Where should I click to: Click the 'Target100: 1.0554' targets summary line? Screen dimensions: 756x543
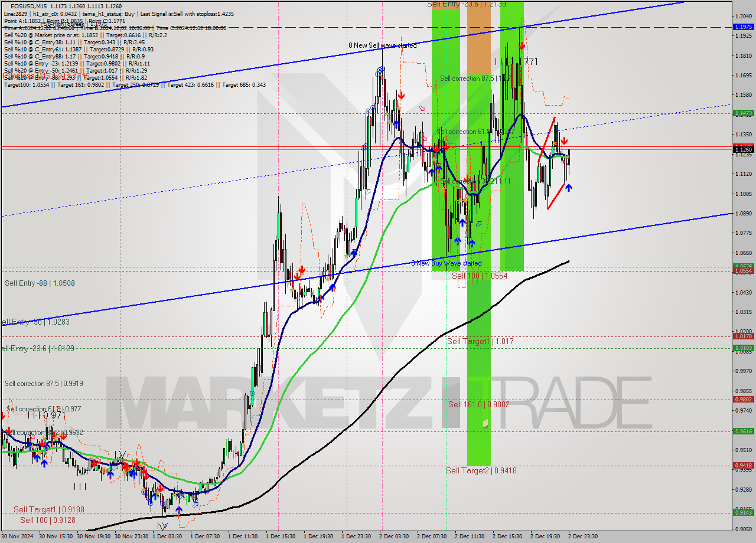[135, 84]
